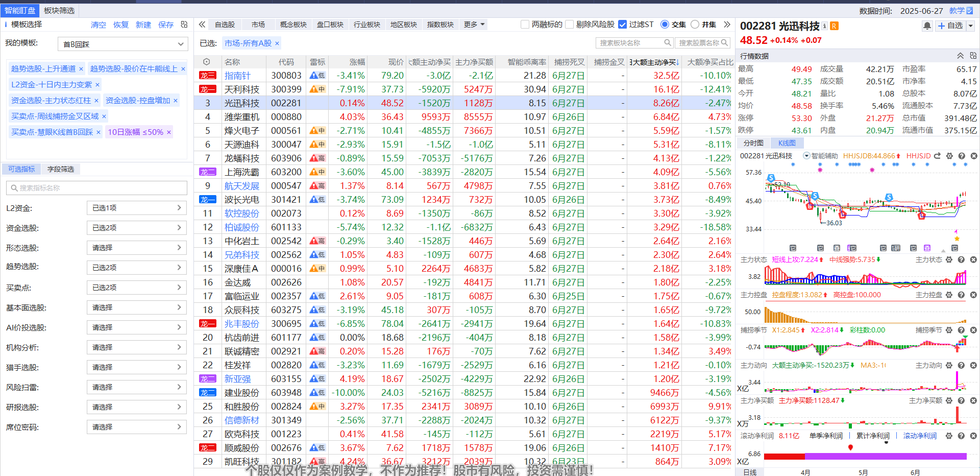Switch to the 分时图 tab

753,143
